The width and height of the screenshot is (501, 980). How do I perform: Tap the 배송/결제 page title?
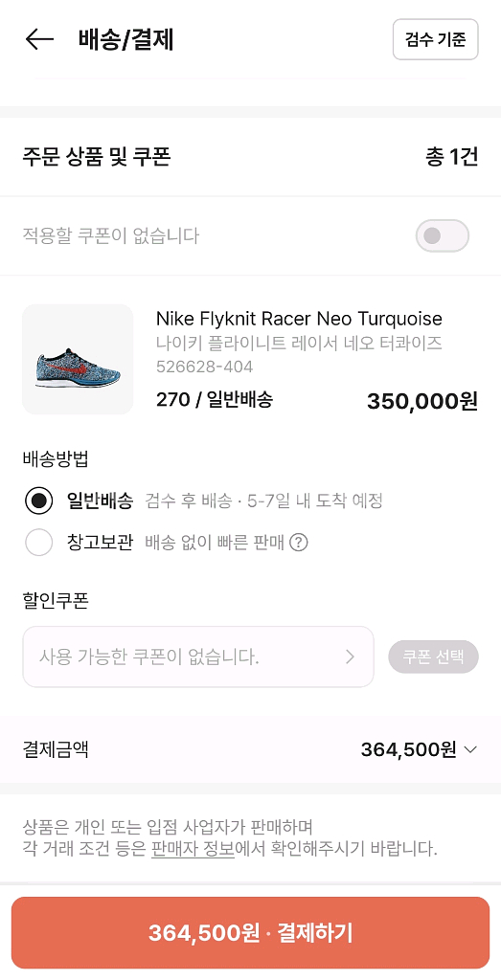(125, 39)
